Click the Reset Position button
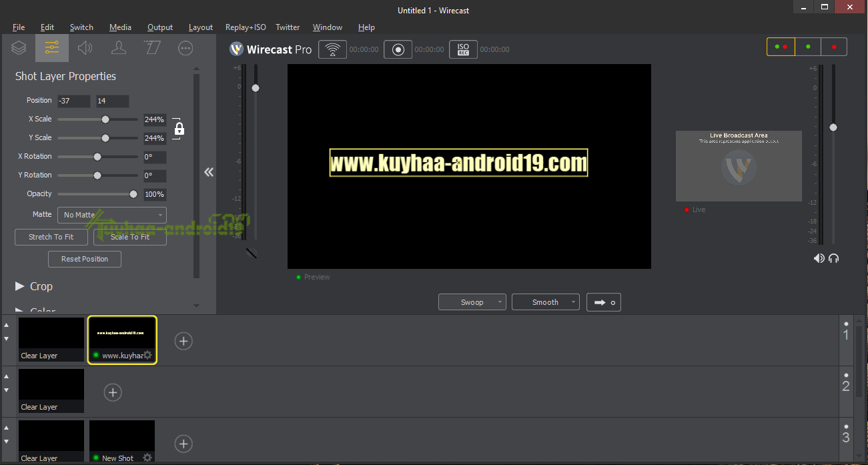868x465 pixels. 85,259
